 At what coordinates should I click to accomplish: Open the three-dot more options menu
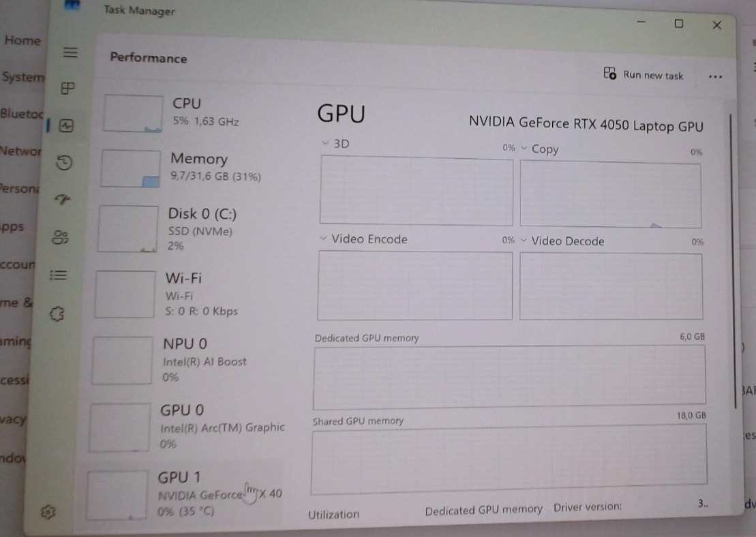(716, 76)
